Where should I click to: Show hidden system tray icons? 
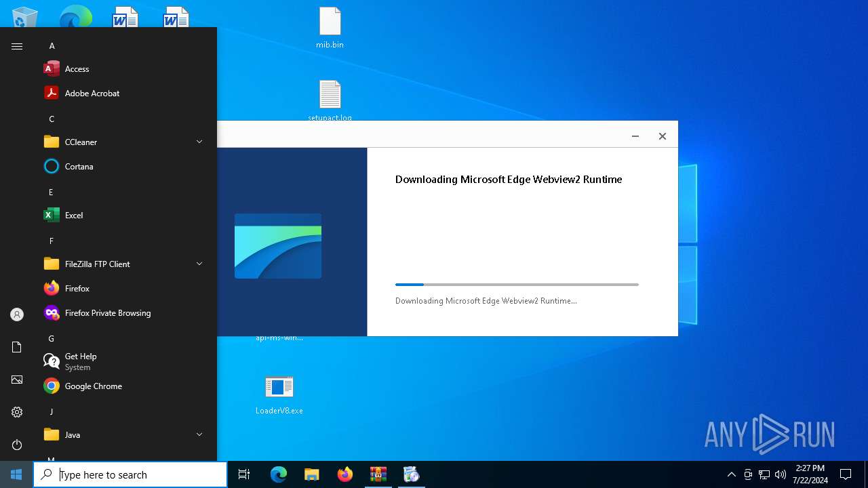pos(731,474)
